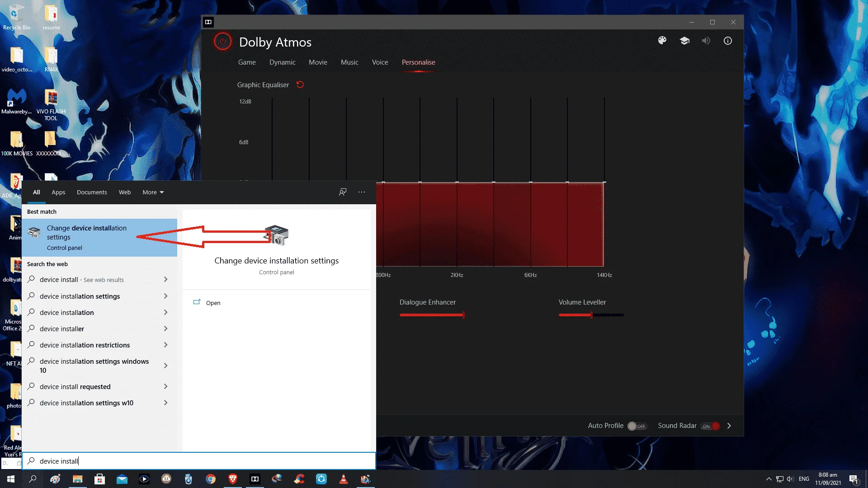
Task: Adjust the Dialogue Enhancer slider
Action: point(432,314)
